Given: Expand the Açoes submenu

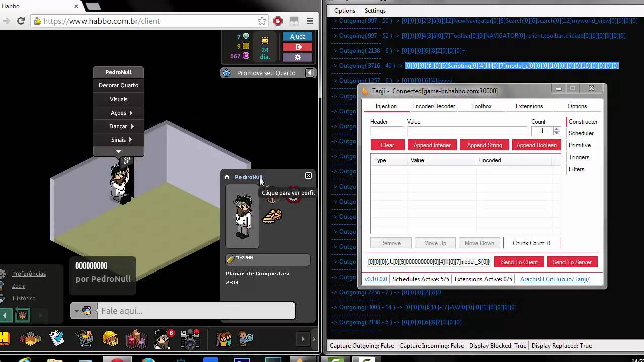Looking at the screenshot, I should click(x=118, y=113).
